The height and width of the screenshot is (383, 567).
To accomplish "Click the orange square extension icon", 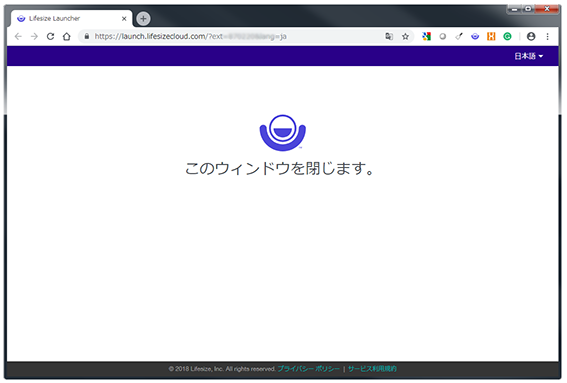I will click(491, 36).
